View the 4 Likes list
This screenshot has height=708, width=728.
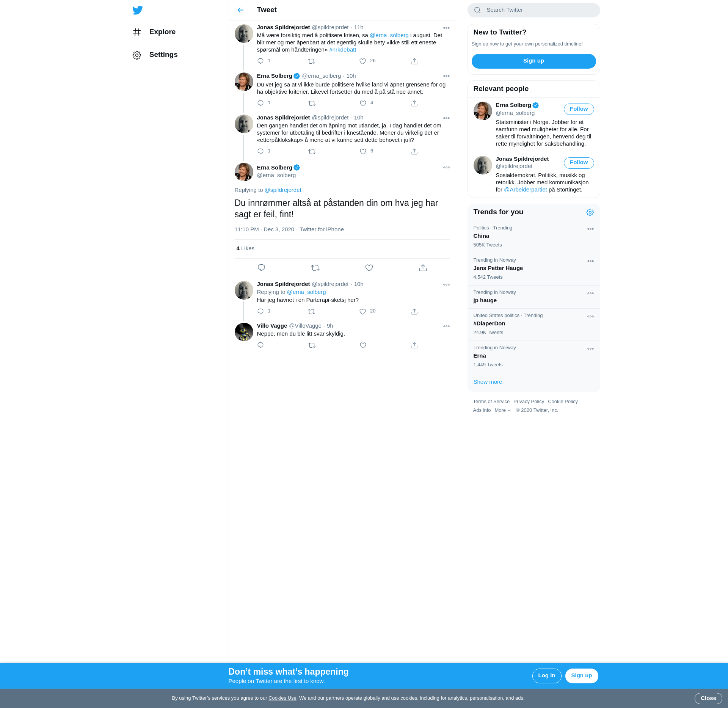click(245, 248)
